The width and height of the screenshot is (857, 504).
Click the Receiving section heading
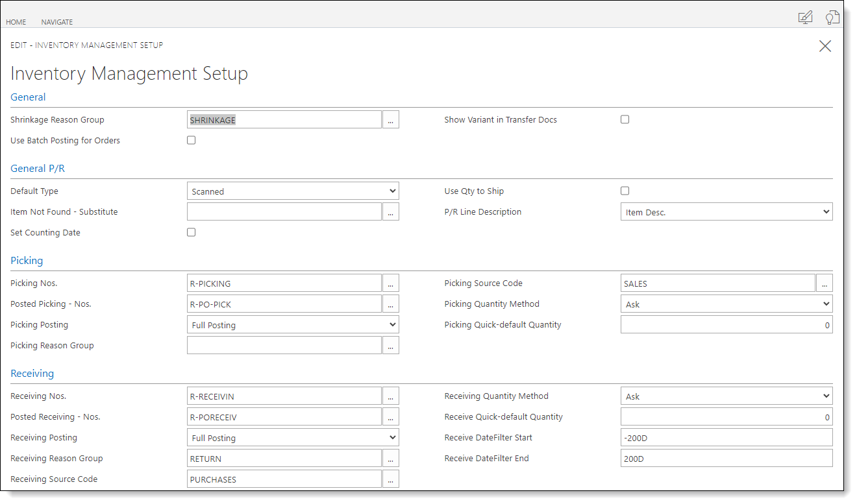32,374
